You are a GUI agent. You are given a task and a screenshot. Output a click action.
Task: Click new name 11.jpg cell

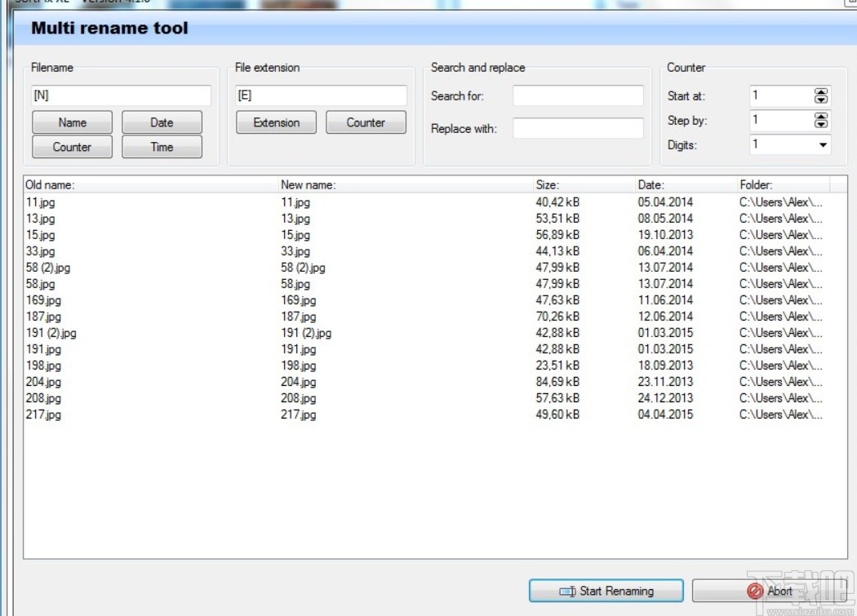point(295,202)
